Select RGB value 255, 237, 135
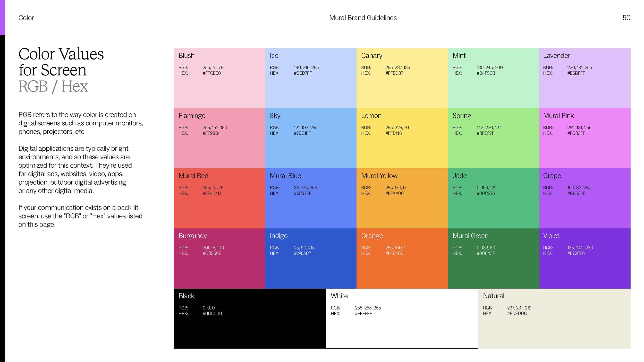 point(398,67)
